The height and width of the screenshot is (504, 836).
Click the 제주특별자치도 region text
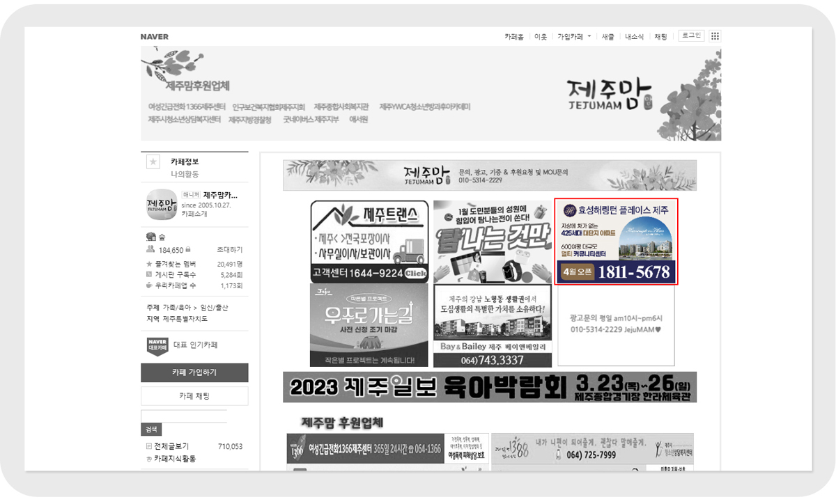coord(185,319)
